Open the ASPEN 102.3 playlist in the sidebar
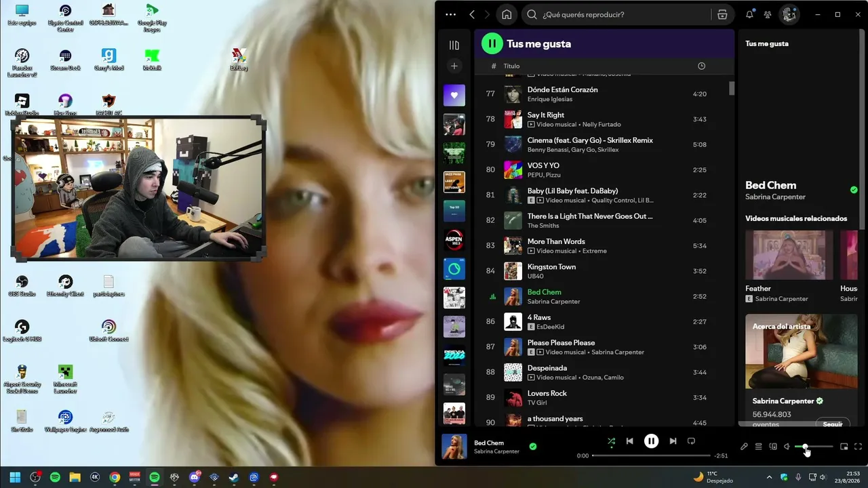Viewport: 868px width, 488px height. [x=454, y=240]
